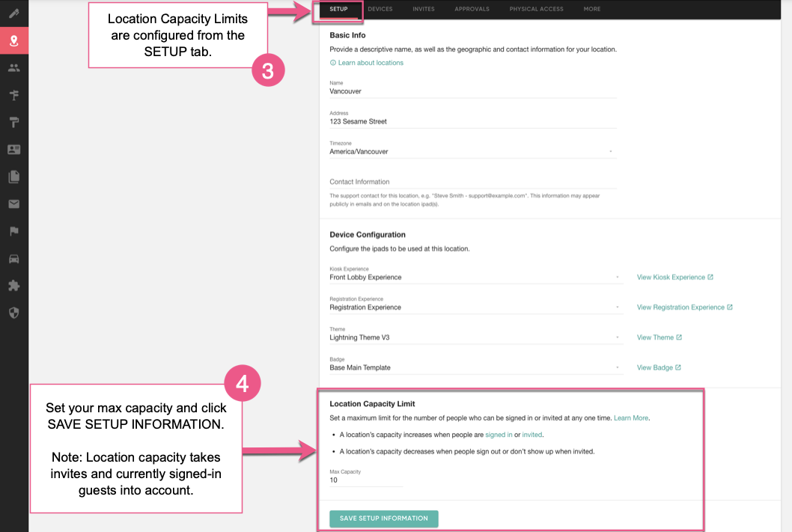This screenshot has height=532, width=792.
Task: Open the Timezone dropdown
Action: click(x=612, y=150)
